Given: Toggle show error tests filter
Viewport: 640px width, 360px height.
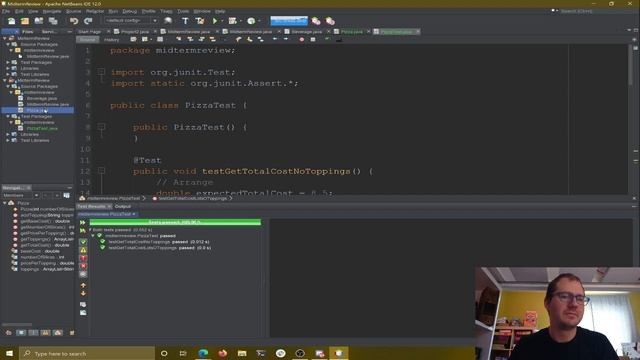Looking at the screenshot, I should tap(83, 266).
